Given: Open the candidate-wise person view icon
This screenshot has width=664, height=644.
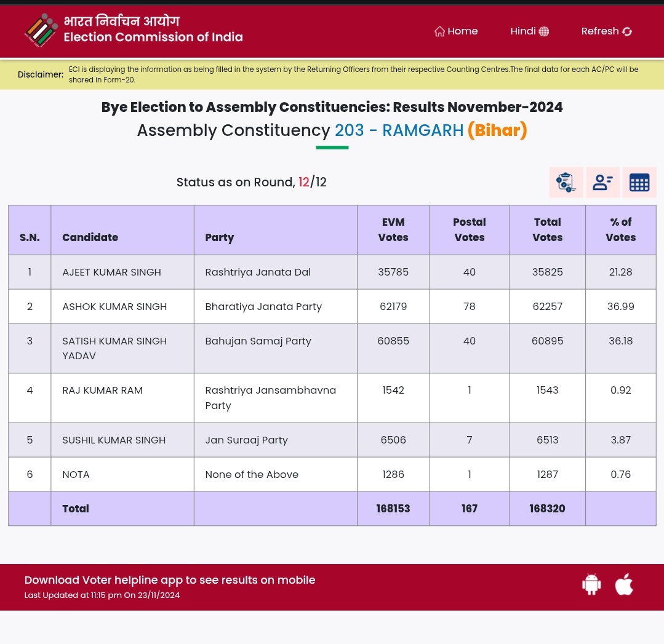Looking at the screenshot, I should pos(602,183).
